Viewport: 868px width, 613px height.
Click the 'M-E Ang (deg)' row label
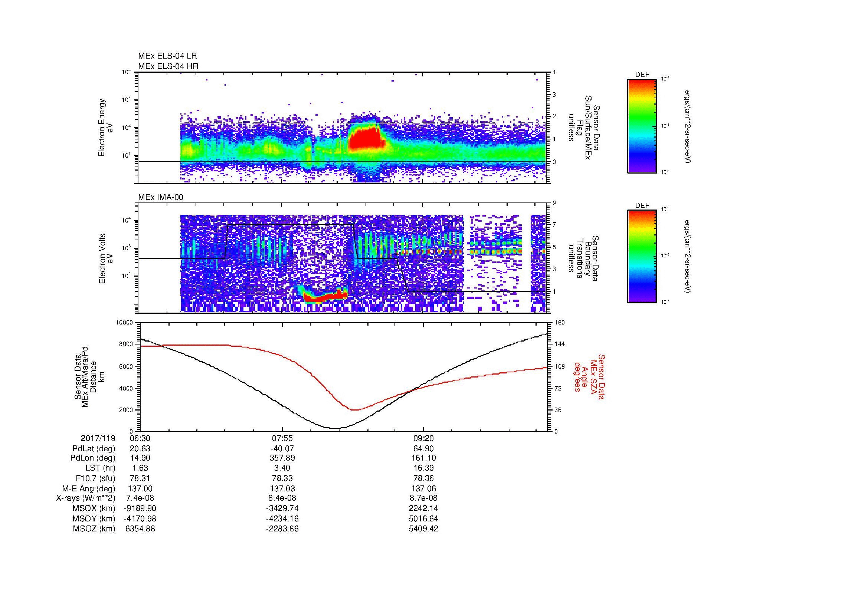(89, 488)
